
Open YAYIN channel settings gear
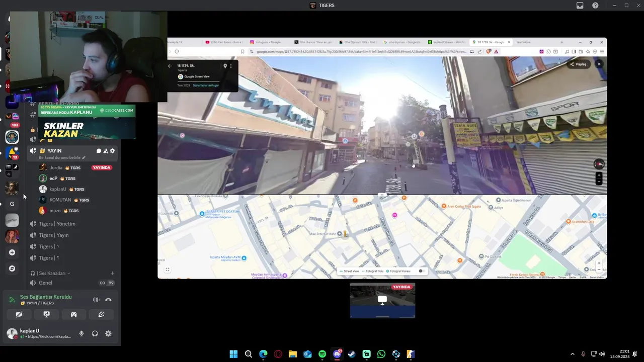pos(112,151)
